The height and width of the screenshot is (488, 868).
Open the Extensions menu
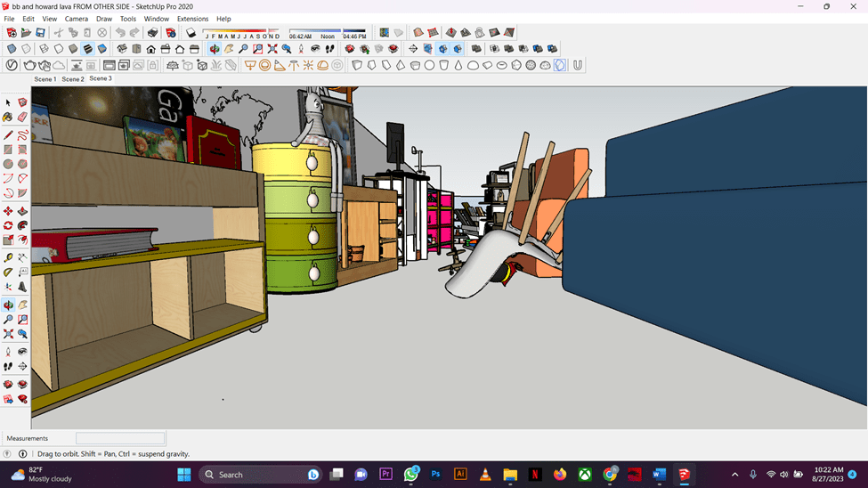(x=192, y=19)
